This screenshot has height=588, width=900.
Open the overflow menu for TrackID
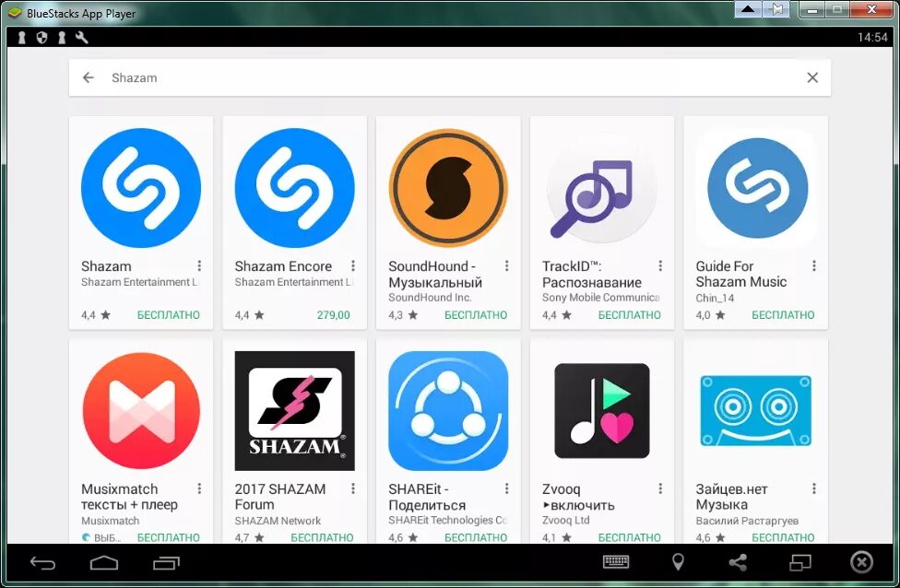[660, 265]
